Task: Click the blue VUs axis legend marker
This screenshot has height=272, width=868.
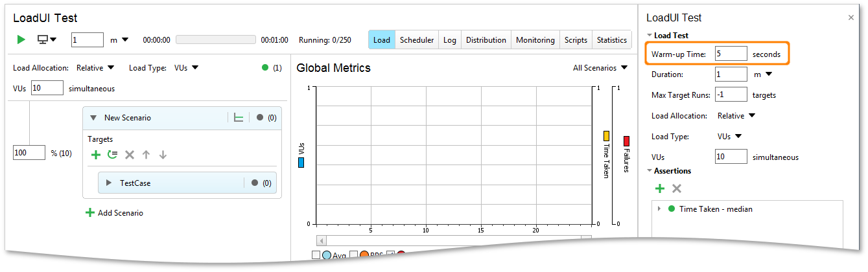Action: coord(301,163)
